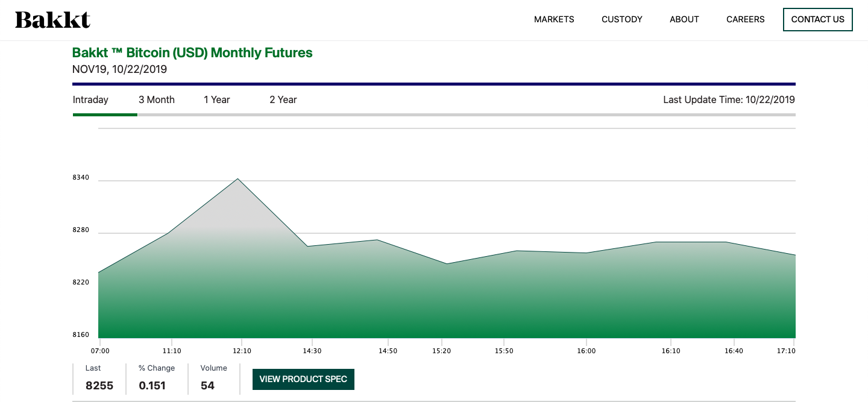Click the 16:00 time label

[587, 351]
